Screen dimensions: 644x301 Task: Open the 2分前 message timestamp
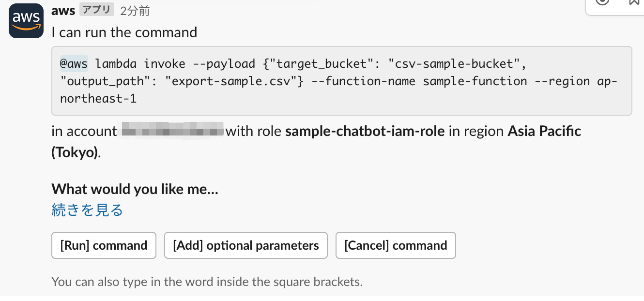point(135,11)
